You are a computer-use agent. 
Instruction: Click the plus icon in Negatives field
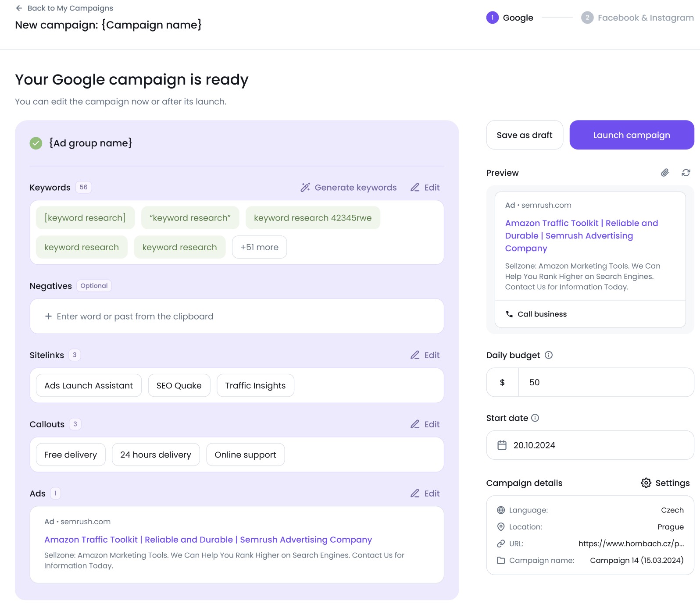[49, 316]
